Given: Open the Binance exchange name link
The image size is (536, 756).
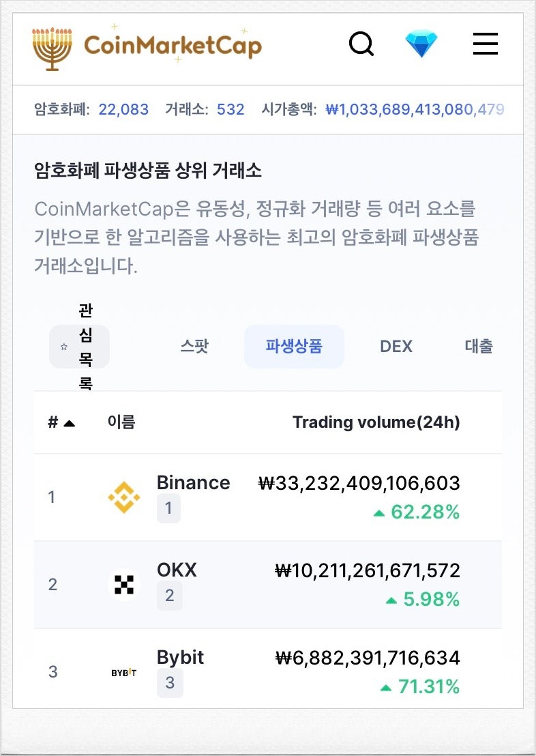Looking at the screenshot, I should (193, 483).
